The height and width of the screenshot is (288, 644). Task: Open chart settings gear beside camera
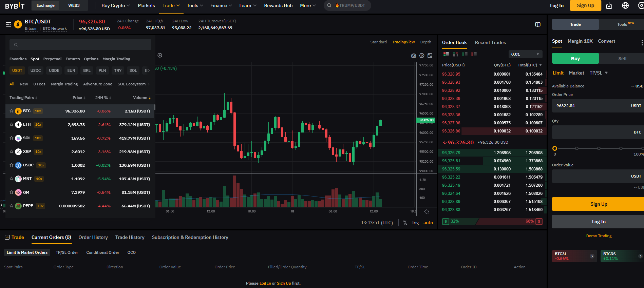click(422, 56)
